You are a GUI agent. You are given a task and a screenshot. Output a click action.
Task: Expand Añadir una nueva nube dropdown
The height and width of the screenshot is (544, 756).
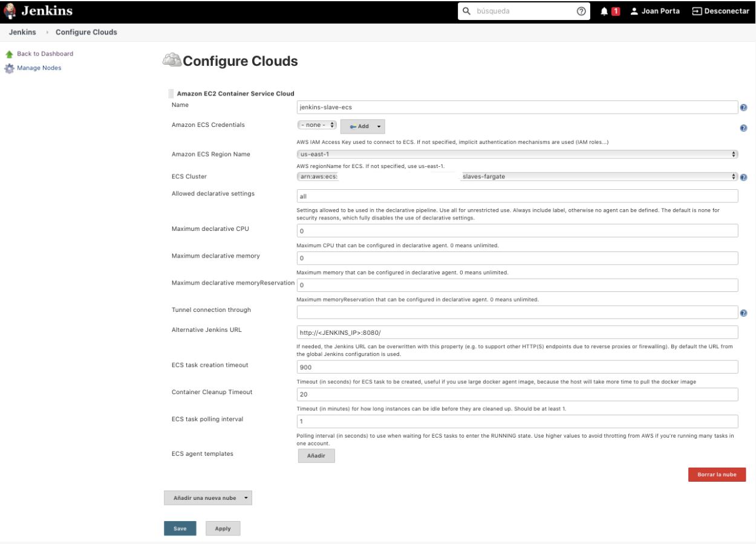click(207, 497)
